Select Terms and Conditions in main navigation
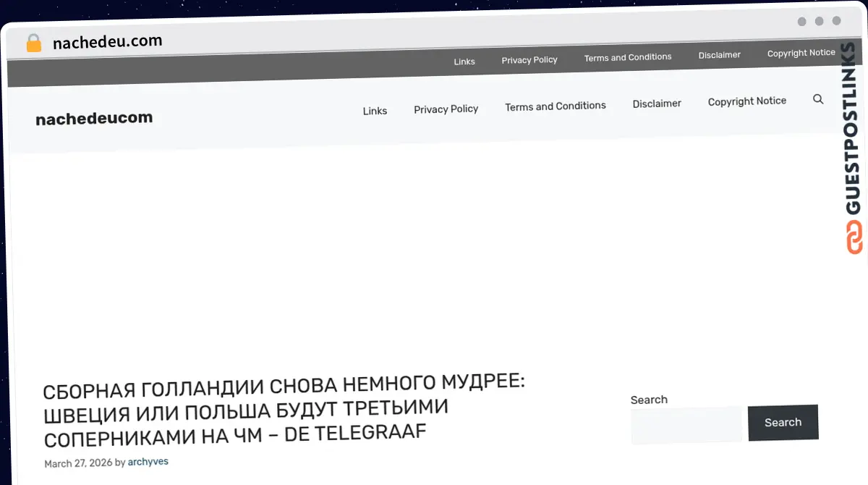The height and width of the screenshot is (485, 868). [x=556, y=106]
